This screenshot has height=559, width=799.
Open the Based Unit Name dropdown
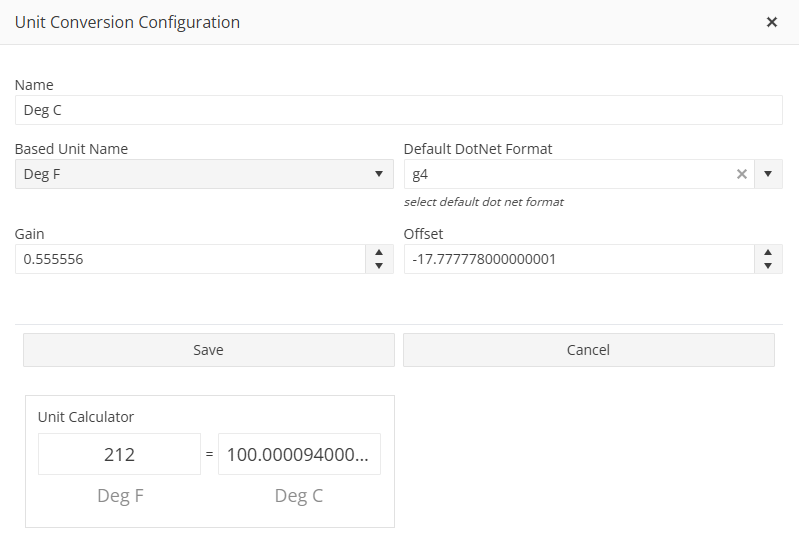[x=204, y=174]
